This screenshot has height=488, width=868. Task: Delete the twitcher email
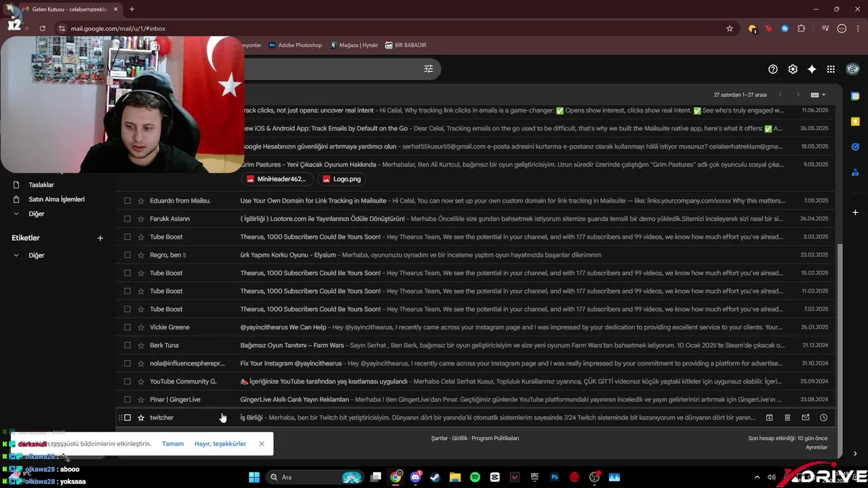coord(787,418)
